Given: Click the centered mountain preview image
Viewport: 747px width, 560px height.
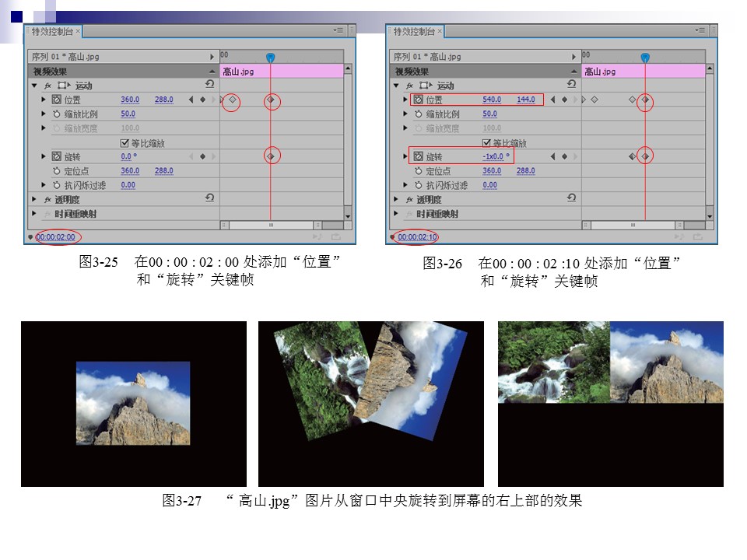Looking at the screenshot, I should tap(133, 403).
